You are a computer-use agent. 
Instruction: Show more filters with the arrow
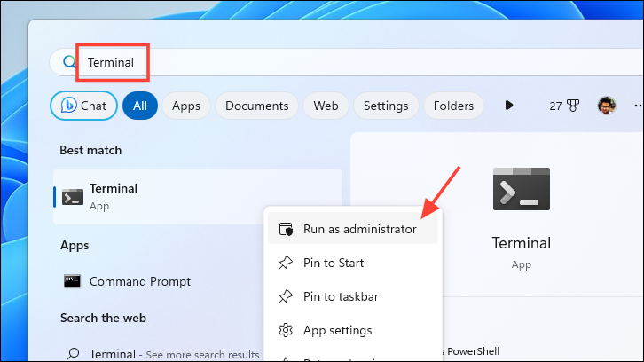point(509,106)
